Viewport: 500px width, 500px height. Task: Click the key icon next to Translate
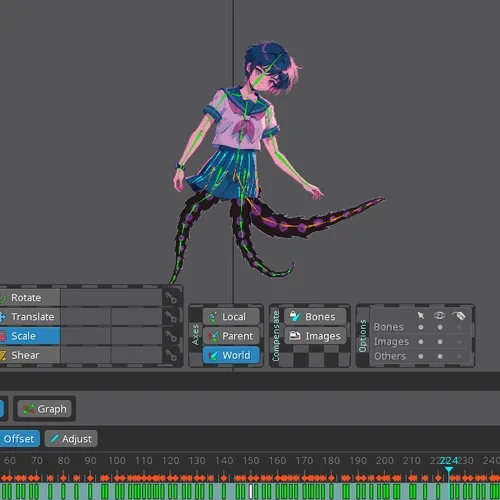pyautogui.click(x=170, y=317)
